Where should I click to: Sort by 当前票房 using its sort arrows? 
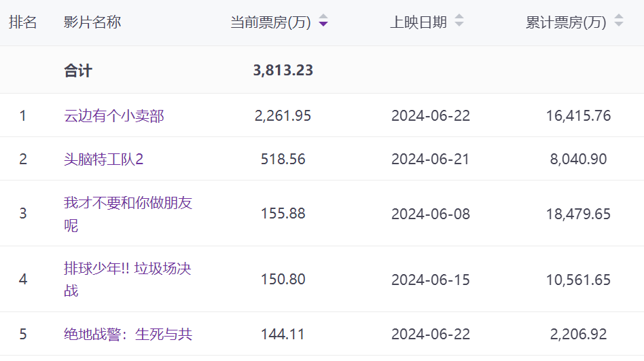coord(323,21)
